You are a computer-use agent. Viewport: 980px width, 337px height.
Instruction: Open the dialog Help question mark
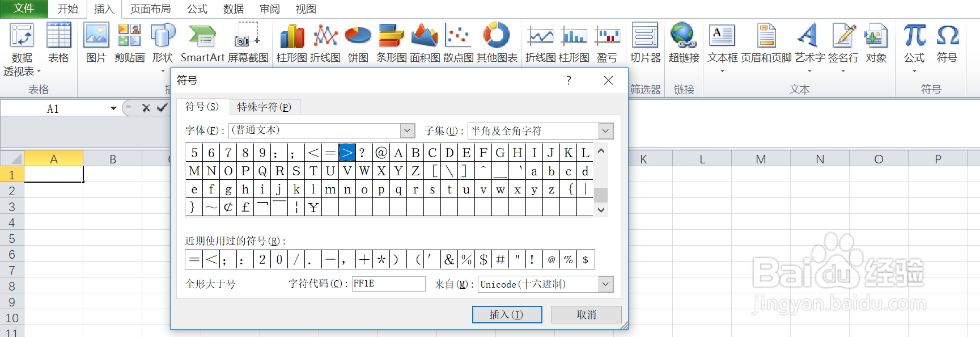coord(569,81)
